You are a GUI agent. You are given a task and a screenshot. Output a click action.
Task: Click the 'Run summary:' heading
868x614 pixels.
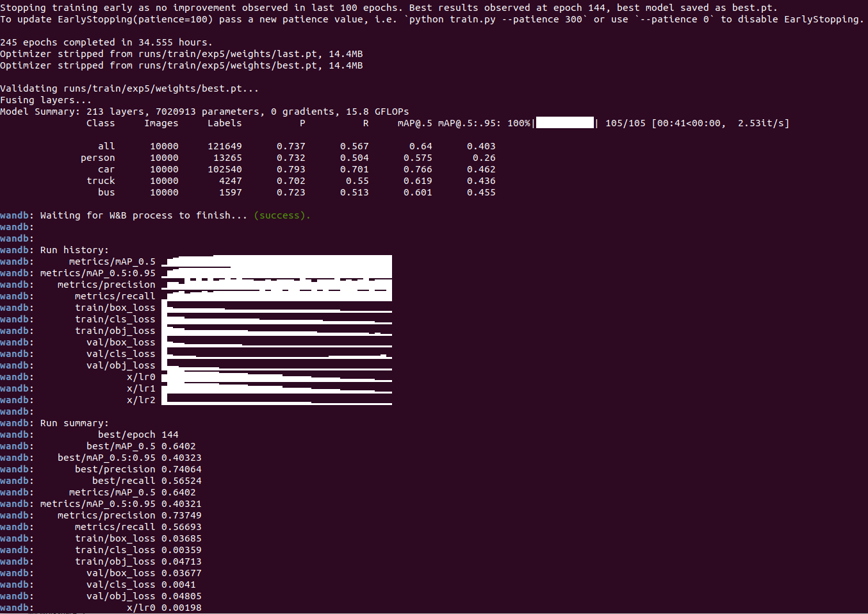click(x=74, y=423)
